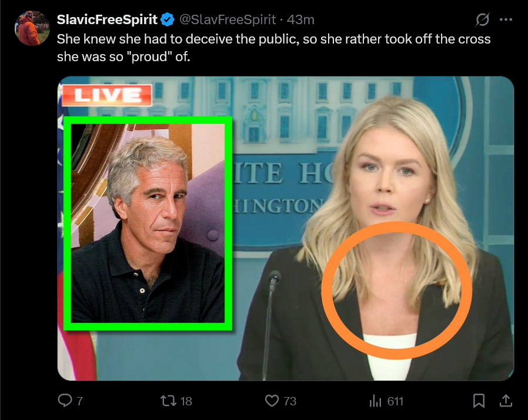528x420 pixels.
Task: Click the SlavicFreeSpirit display name
Action: 107,19
